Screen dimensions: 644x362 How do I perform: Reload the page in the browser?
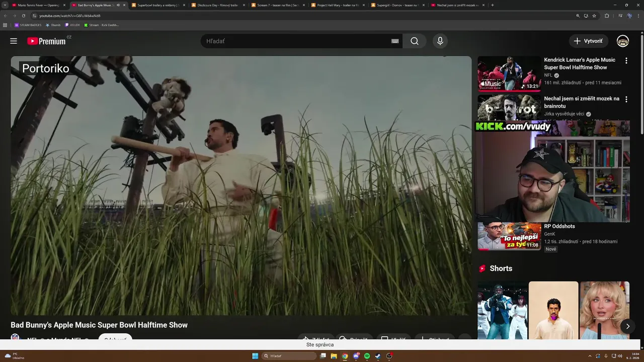[x=23, y=16]
